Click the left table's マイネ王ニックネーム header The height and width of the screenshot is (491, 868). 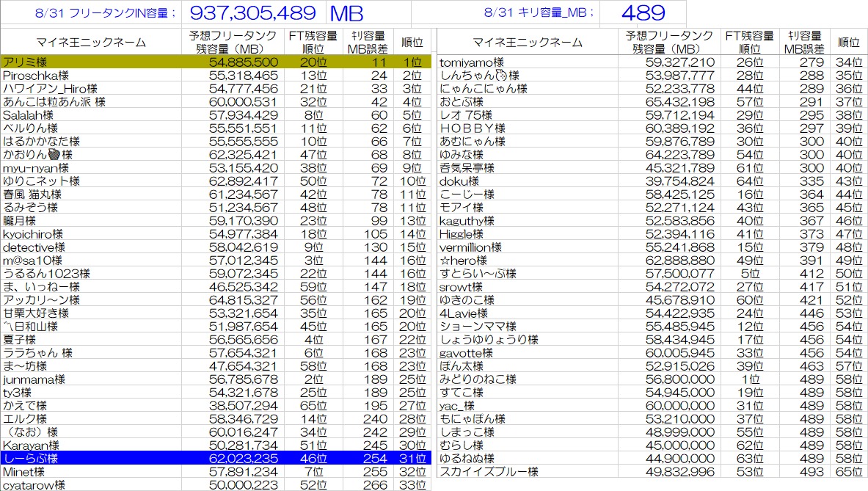pyautogui.click(x=91, y=42)
